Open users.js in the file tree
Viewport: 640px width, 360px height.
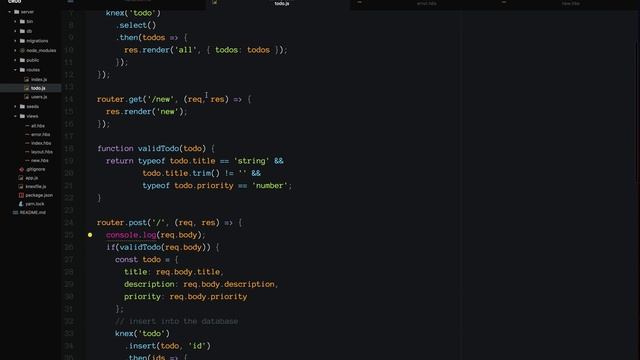(x=39, y=97)
